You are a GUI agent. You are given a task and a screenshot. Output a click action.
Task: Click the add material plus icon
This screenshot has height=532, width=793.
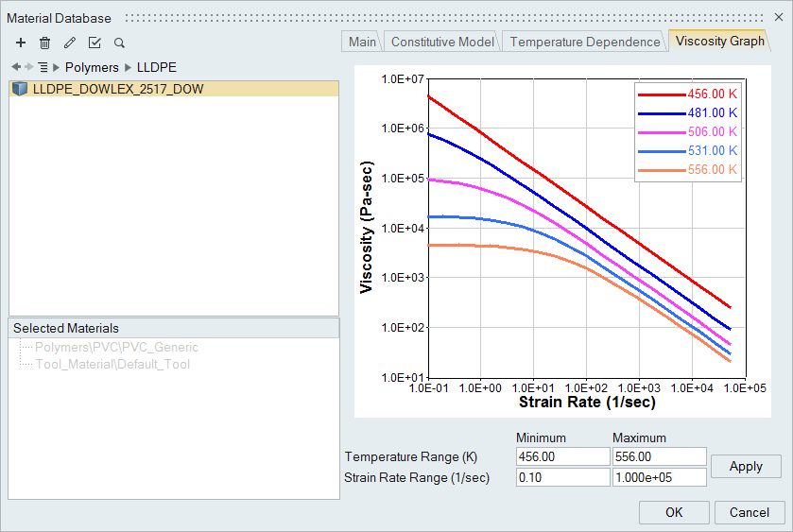click(21, 43)
